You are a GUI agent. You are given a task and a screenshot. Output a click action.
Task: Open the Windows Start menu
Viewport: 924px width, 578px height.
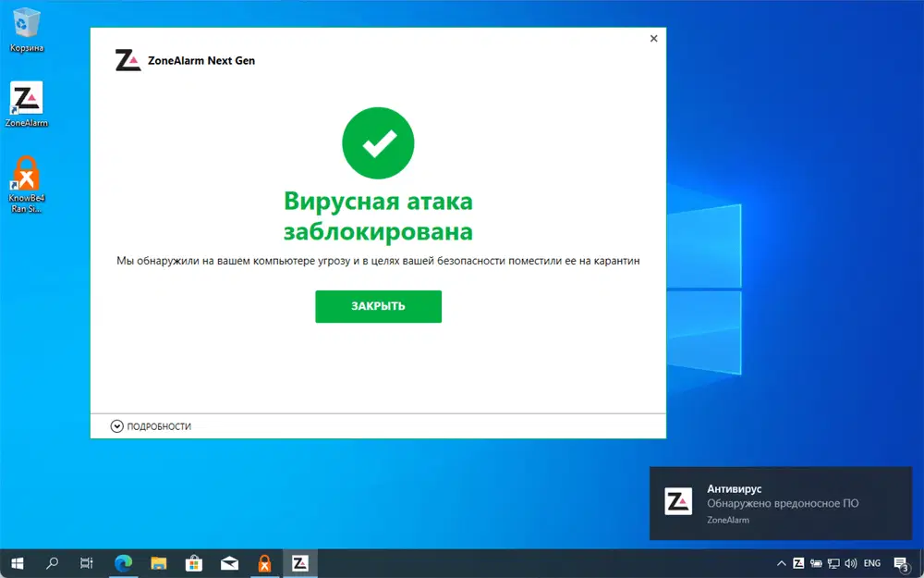click(17, 563)
